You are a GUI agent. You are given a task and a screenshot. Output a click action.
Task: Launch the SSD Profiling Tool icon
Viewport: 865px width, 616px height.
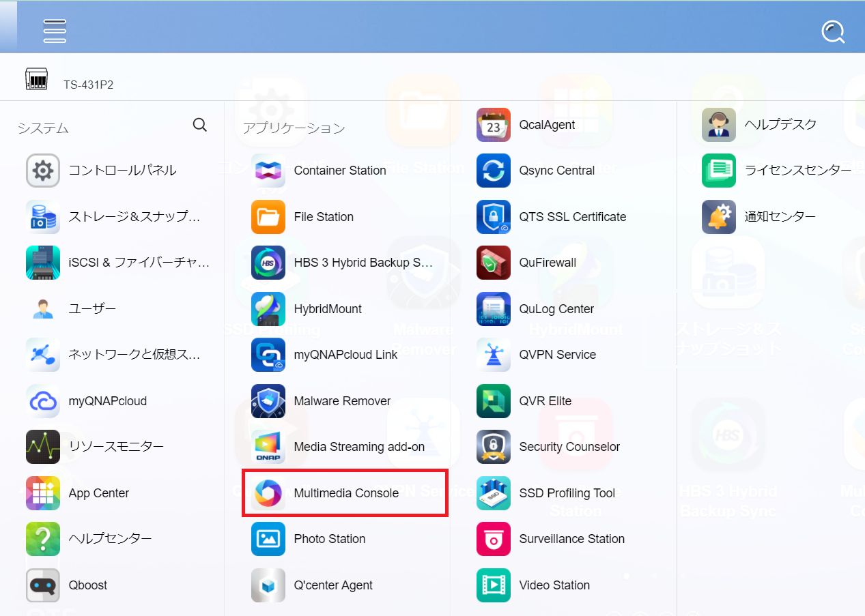pos(494,493)
